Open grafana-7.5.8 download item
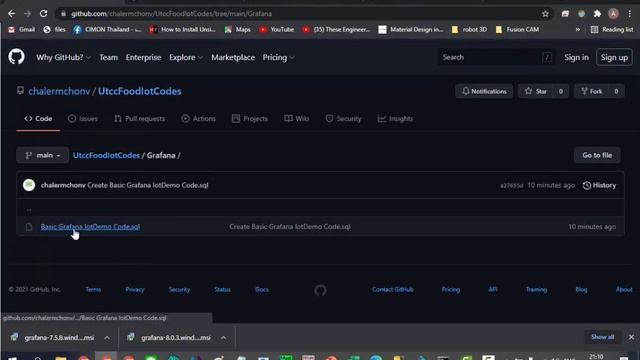Viewport: 640px width, 360px height. (x=53, y=338)
